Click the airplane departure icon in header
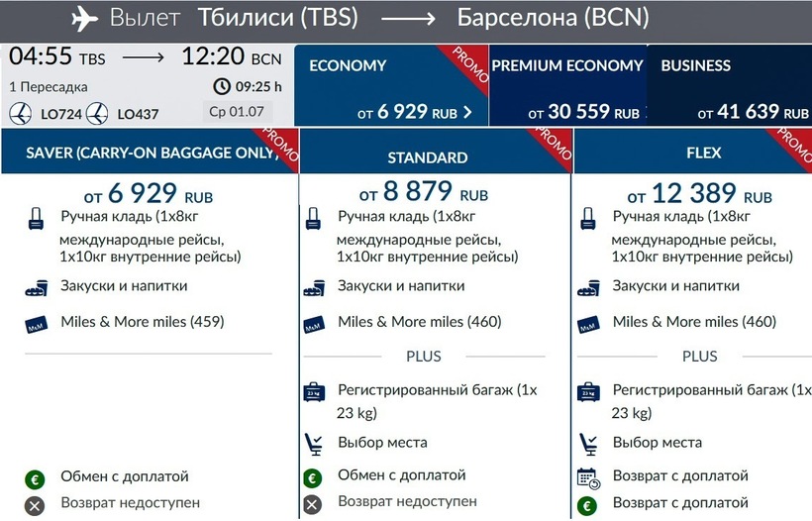 (86, 19)
